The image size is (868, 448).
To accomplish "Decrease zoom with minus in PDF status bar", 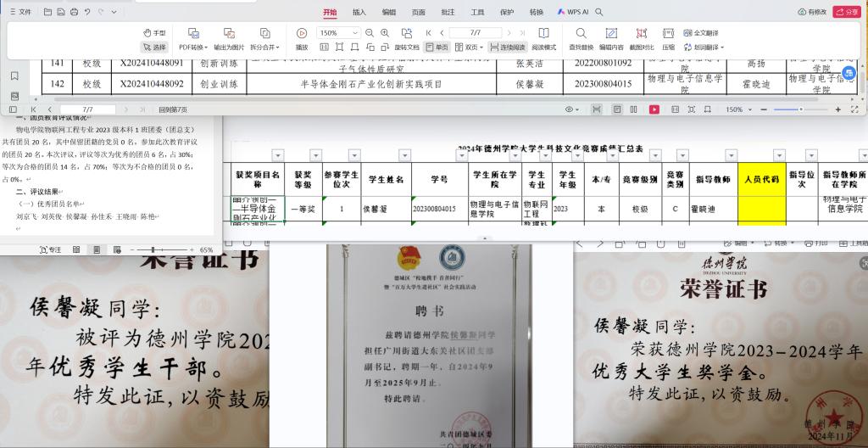I will coord(764,109).
